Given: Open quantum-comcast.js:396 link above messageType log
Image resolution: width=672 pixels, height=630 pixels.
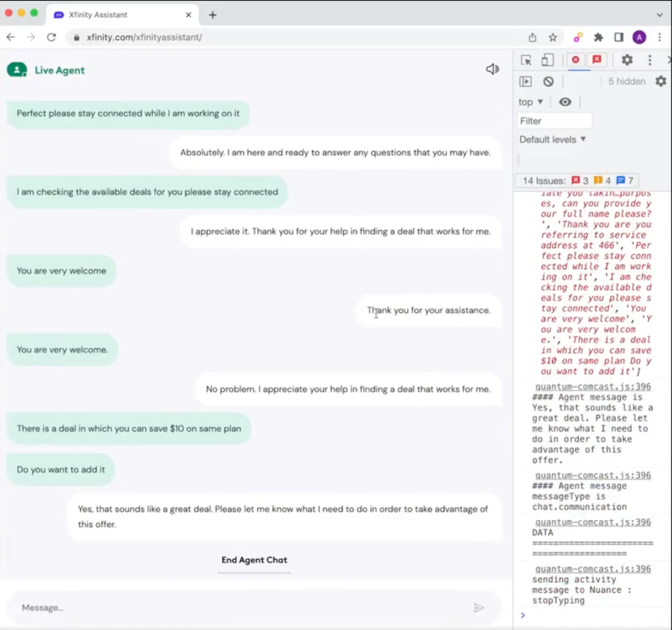Looking at the screenshot, I should pos(593,475).
